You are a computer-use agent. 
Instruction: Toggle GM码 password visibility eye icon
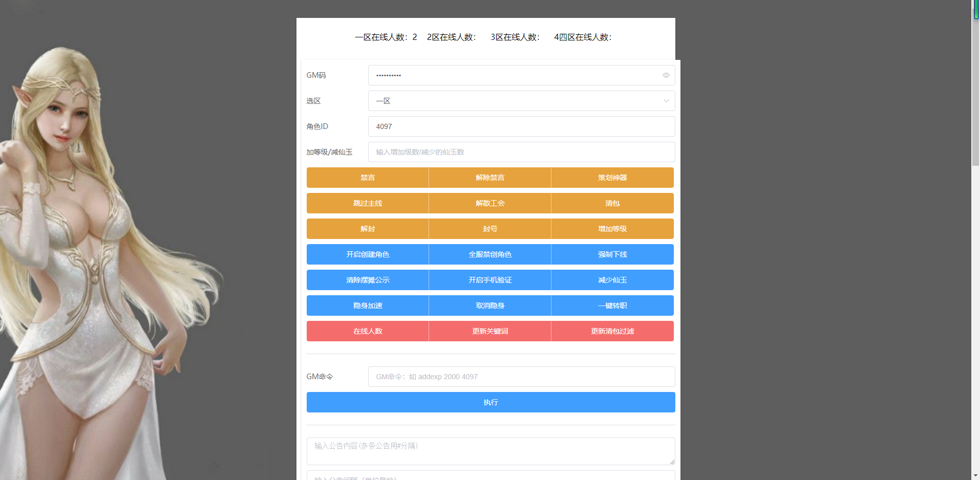(666, 75)
